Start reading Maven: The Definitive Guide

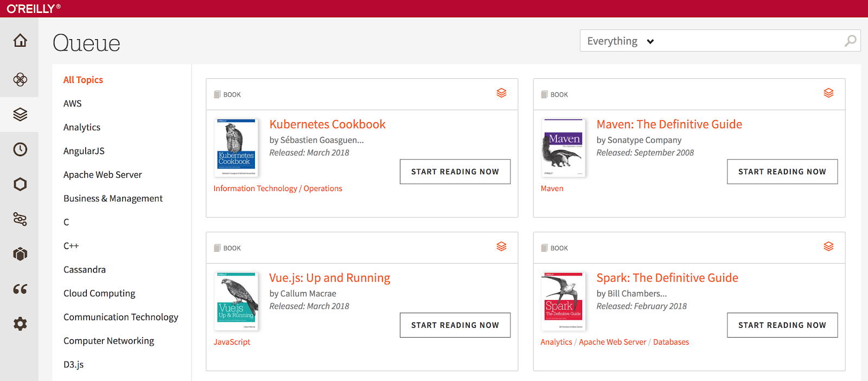pos(782,172)
